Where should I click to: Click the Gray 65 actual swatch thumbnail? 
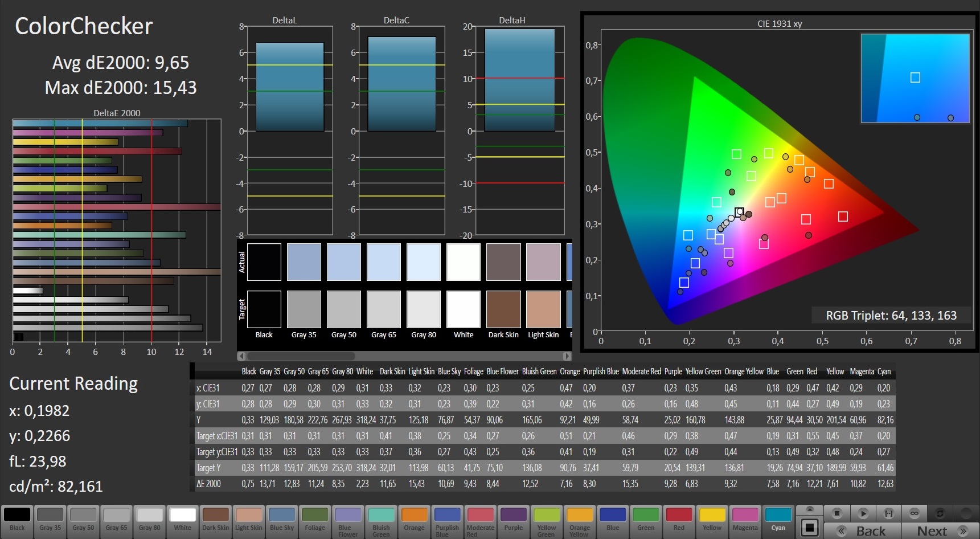coord(383,262)
